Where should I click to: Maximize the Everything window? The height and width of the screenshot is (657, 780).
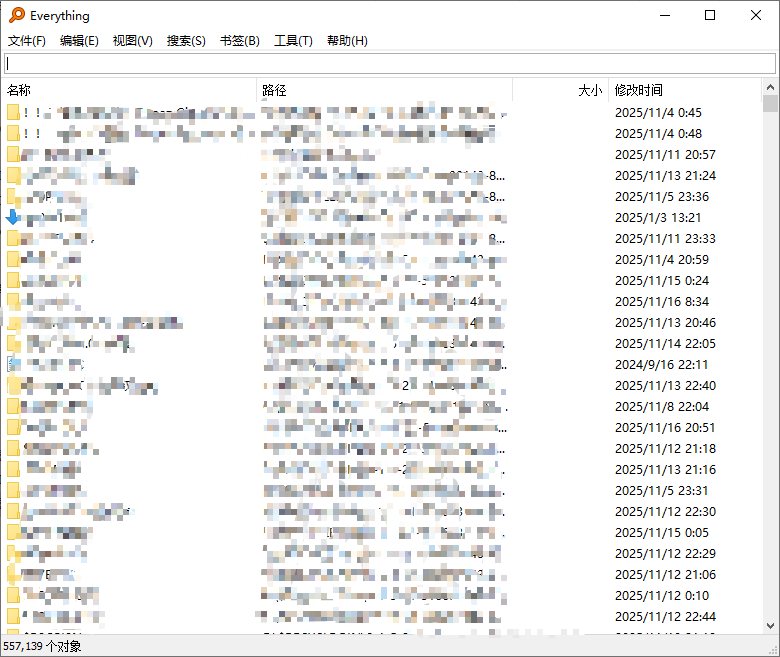(x=710, y=15)
